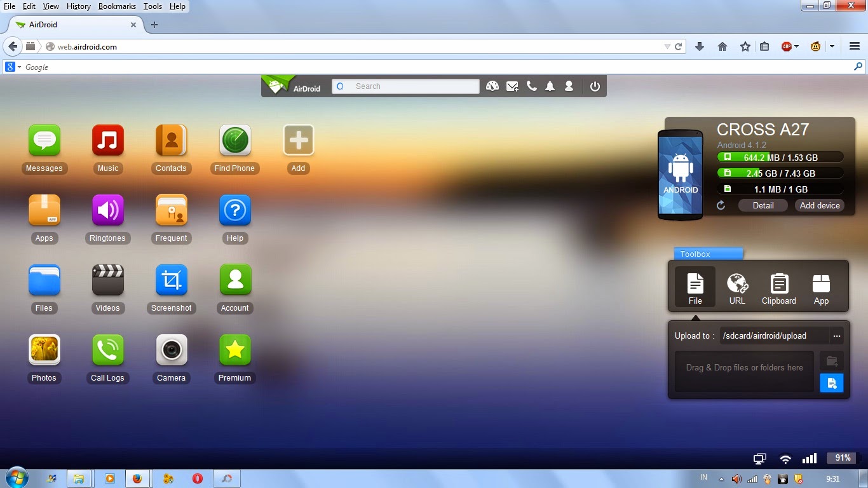Viewport: 868px width, 488px height.
Task: Click the phone call icon in AirDroid bar
Action: (x=532, y=86)
